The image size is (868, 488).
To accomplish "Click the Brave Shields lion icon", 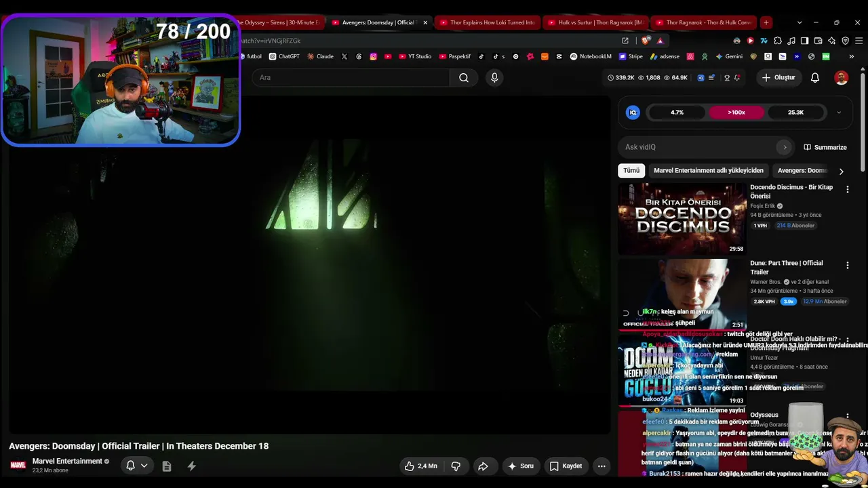I will pos(646,41).
